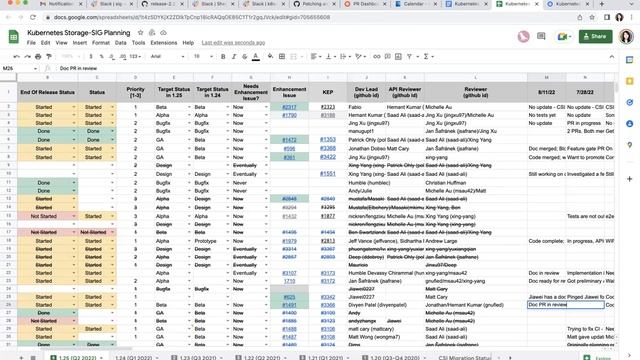Click the Sheets home logo icon

click(13, 37)
